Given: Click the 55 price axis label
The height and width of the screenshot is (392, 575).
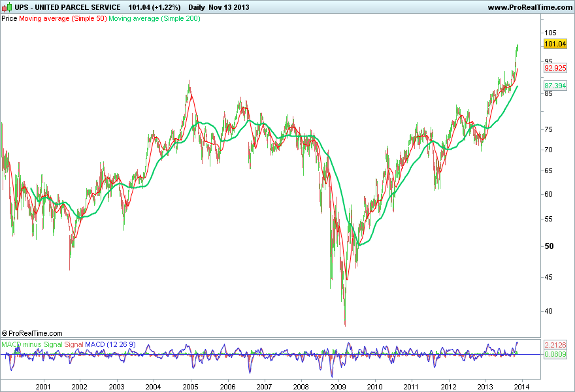Looking at the screenshot, I should [x=549, y=219].
